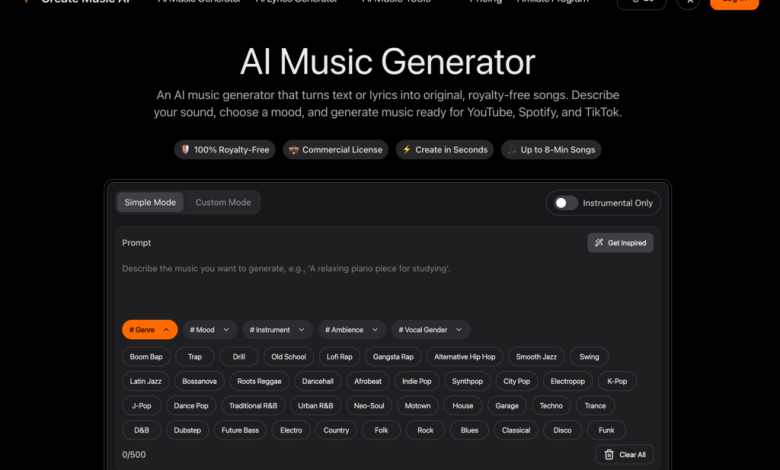Toggle the Lofi Rap genre tag

[339, 357]
